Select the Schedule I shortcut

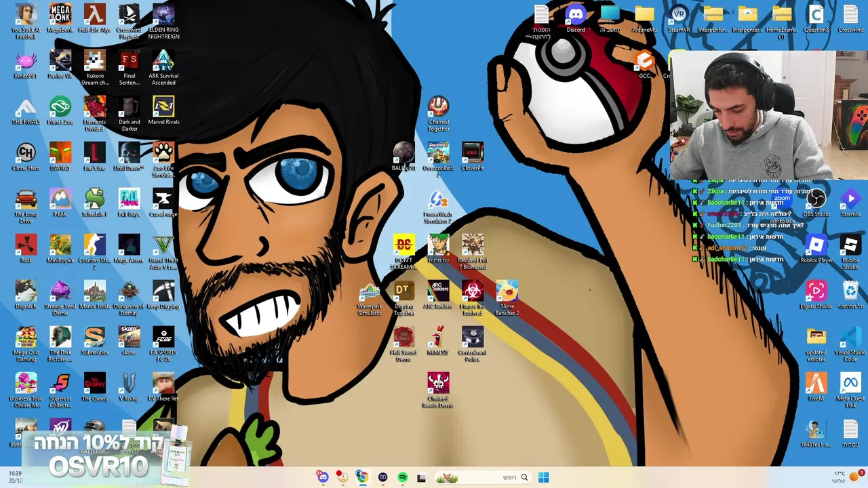94,203
